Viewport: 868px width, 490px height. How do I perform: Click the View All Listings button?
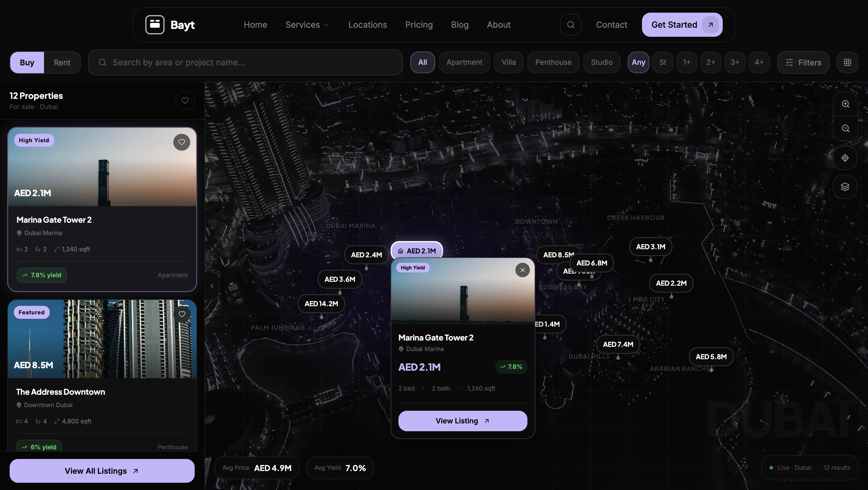pyautogui.click(x=102, y=470)
